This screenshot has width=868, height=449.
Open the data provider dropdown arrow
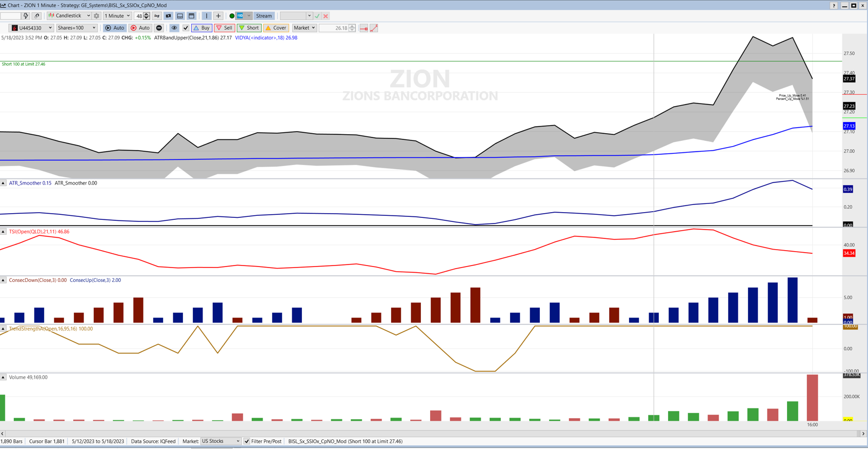249,16
